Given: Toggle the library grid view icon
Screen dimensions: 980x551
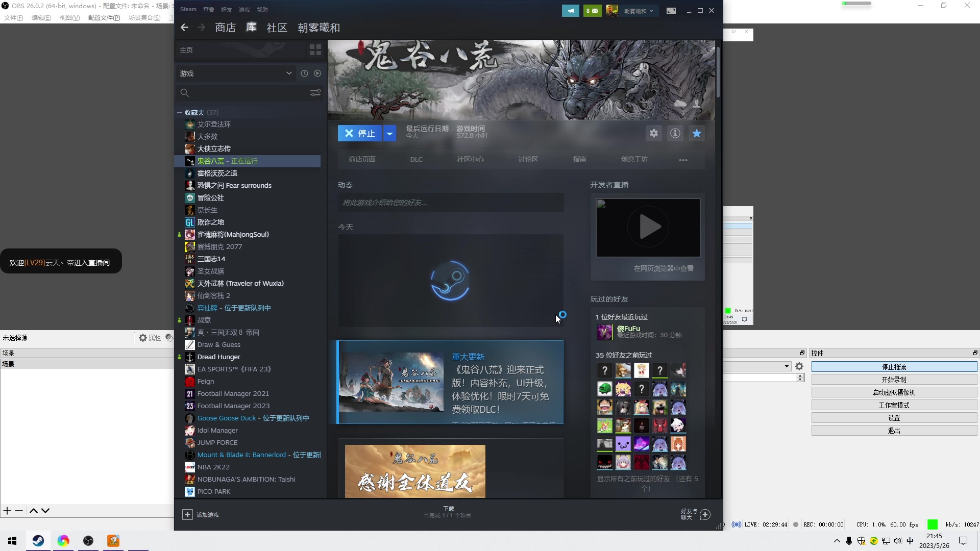Looking at the screenshot, I should pyautogui.click(x=315, y=50).
